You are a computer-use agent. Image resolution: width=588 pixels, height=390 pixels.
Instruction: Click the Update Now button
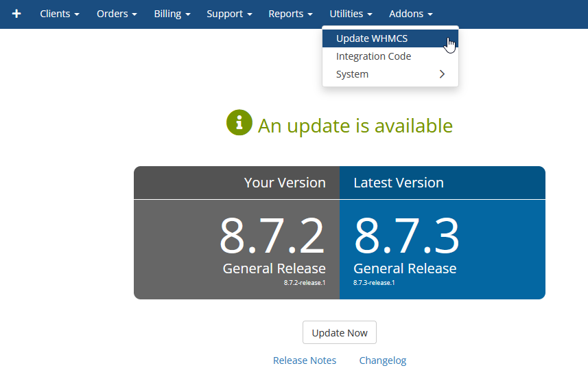[x=340, y=332]
